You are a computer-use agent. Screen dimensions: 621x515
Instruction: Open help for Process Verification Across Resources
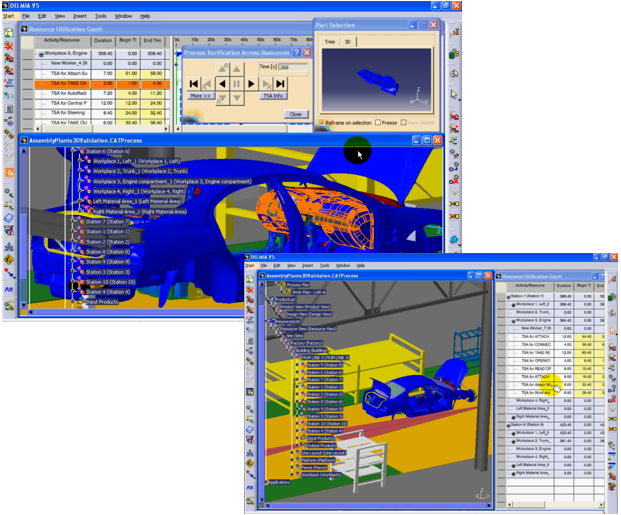click(296, 52)
